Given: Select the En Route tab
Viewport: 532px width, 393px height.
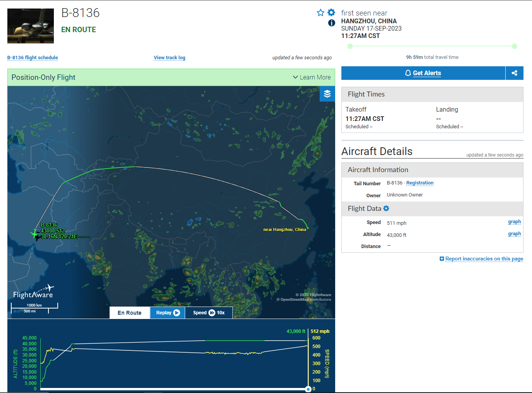Looking at the screenshot, I should [129, 313].
